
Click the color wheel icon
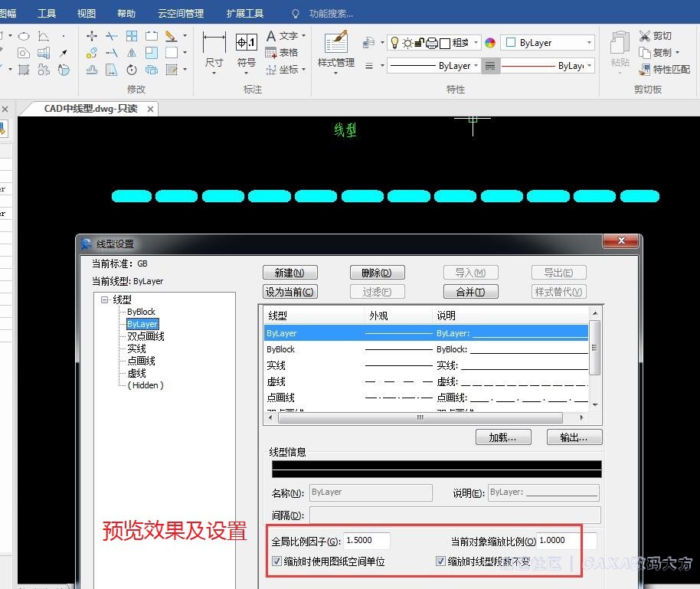pos(490,43)
